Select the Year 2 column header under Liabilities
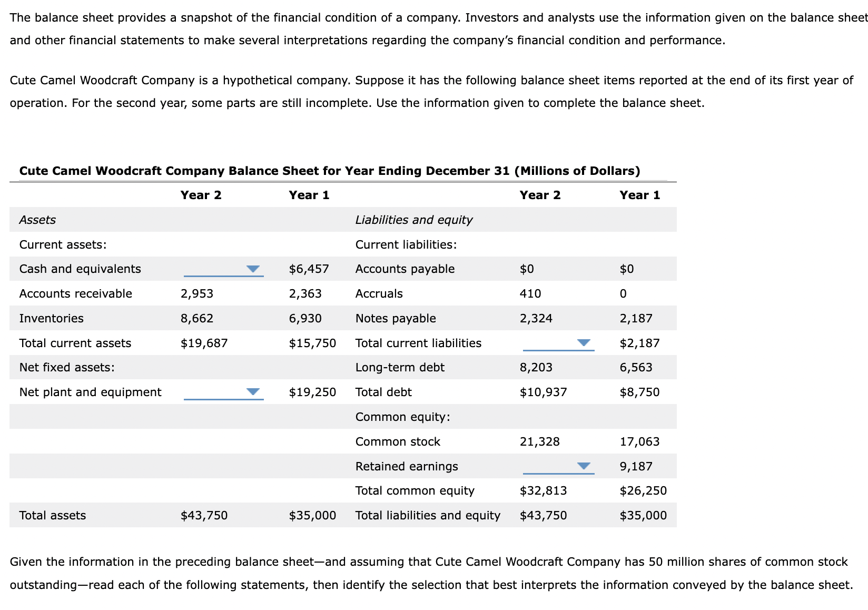This screenshot has width=868, height=610. click(x=541, y=194)
